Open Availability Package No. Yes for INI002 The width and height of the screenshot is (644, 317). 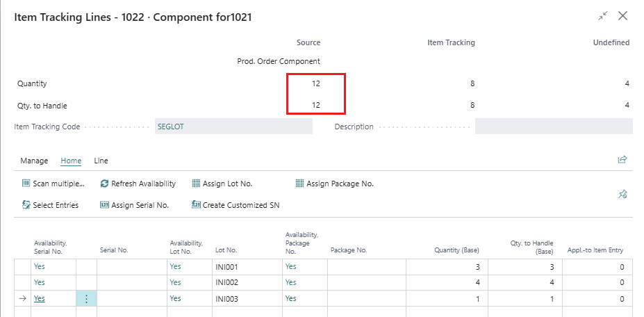(x=291, y=282)
